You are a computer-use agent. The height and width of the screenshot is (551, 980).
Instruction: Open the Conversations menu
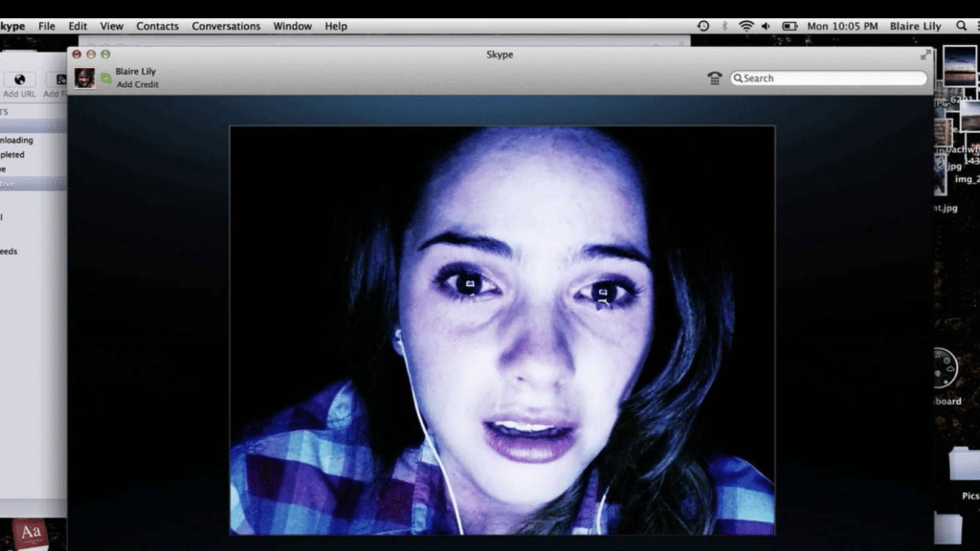[226, 26]
